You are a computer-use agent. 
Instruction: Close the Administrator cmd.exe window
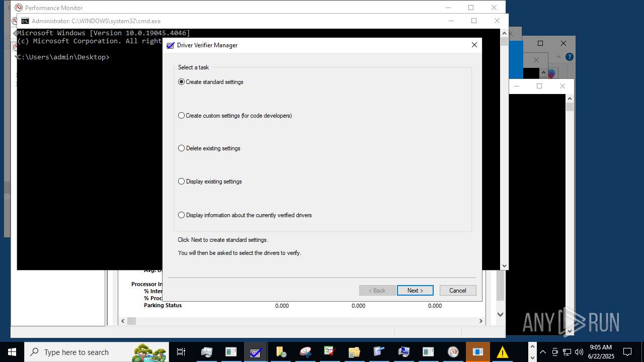click(x=497, y=21)
